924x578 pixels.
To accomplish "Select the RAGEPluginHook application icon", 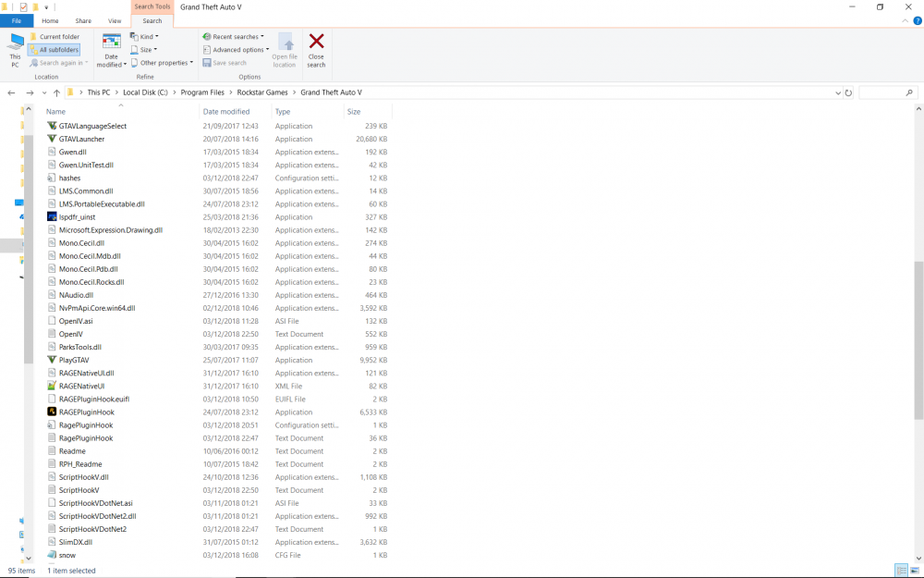I will [x=52, y=412].
